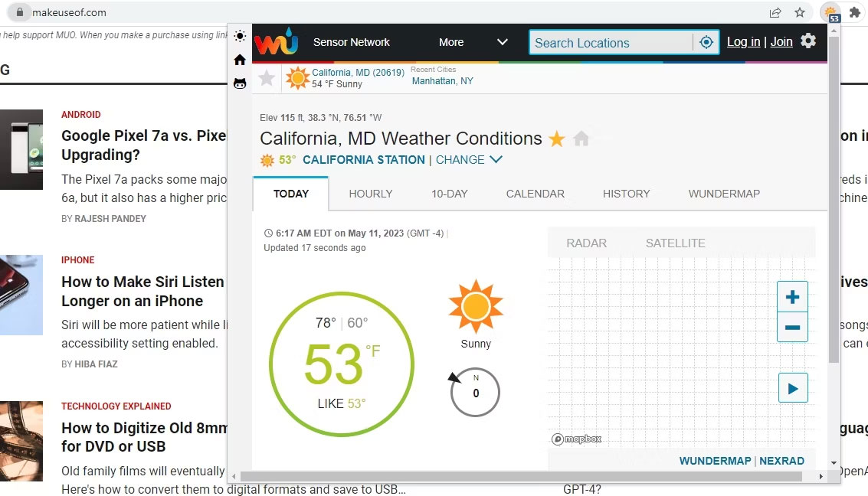Toggle the gray favorites star beside California, MD
This screenshot has height=496, width=868.
pyautogui.click(x=267, y=78)
